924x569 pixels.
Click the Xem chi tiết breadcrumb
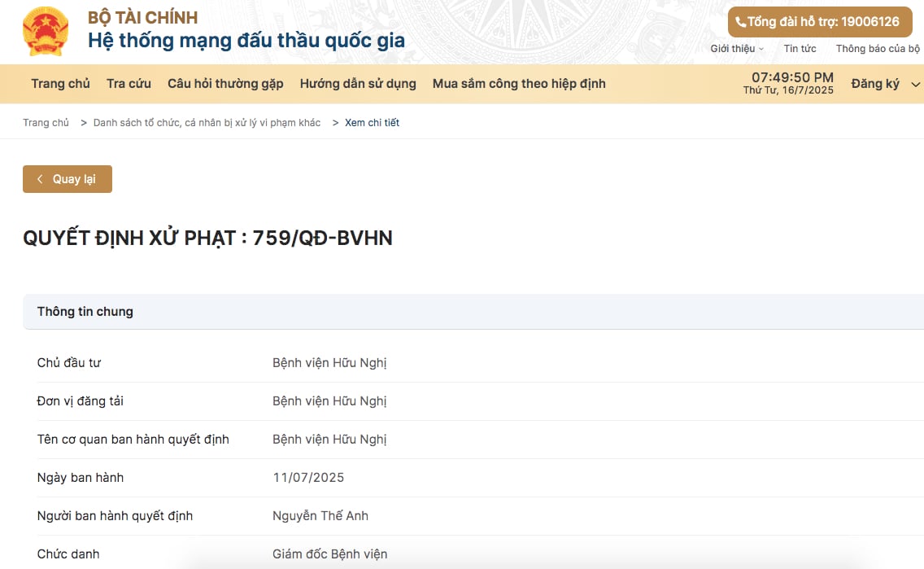pyautogui.click(x=372, y=122)
